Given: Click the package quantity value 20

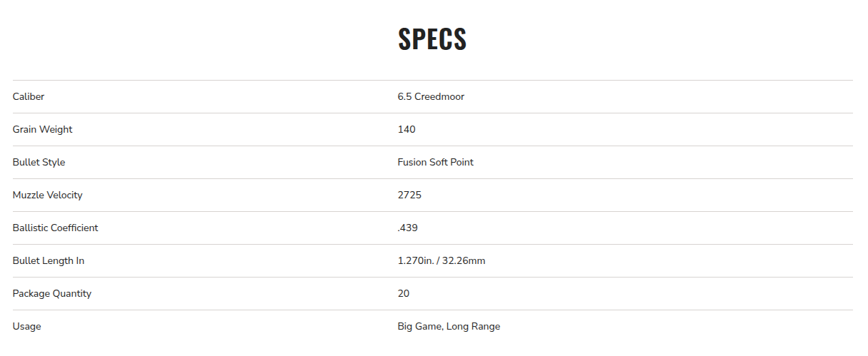Looking at the screenshot, I should click(404, 294).
